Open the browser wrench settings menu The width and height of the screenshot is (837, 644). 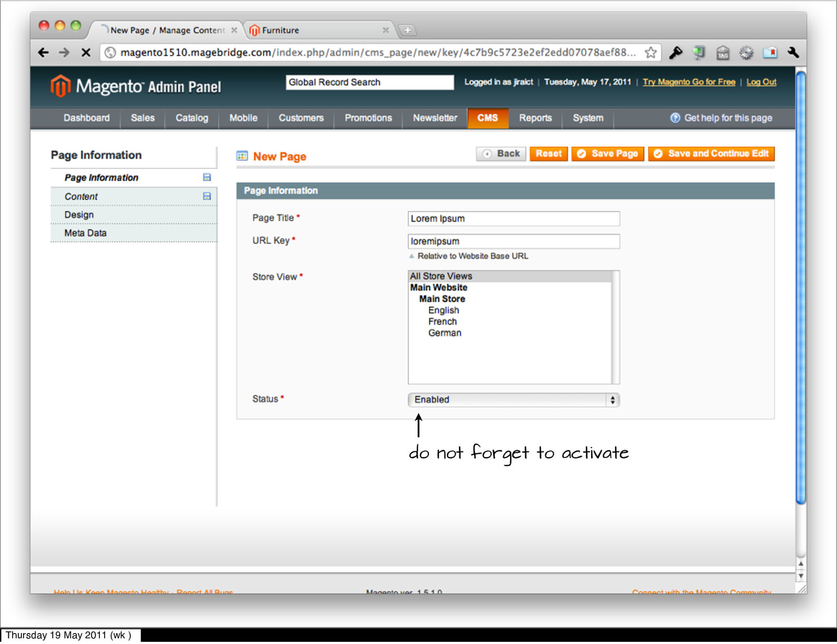[793, 52]
